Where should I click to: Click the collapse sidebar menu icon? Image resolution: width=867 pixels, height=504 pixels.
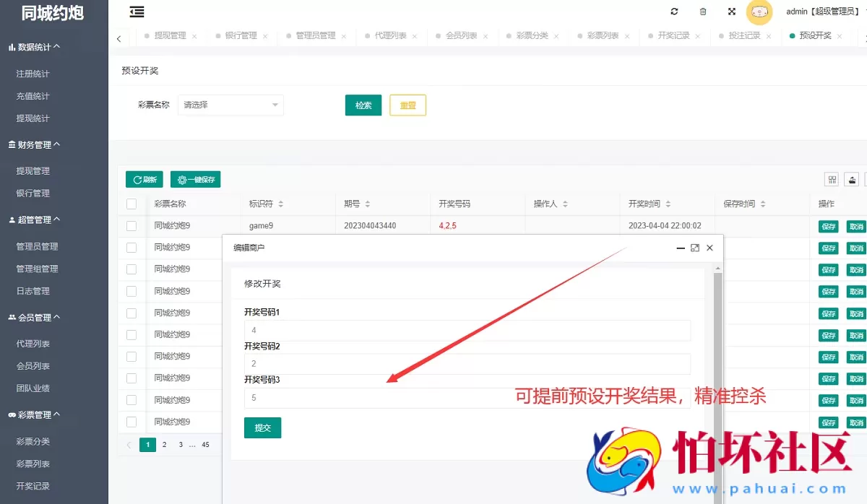[137, 12]
